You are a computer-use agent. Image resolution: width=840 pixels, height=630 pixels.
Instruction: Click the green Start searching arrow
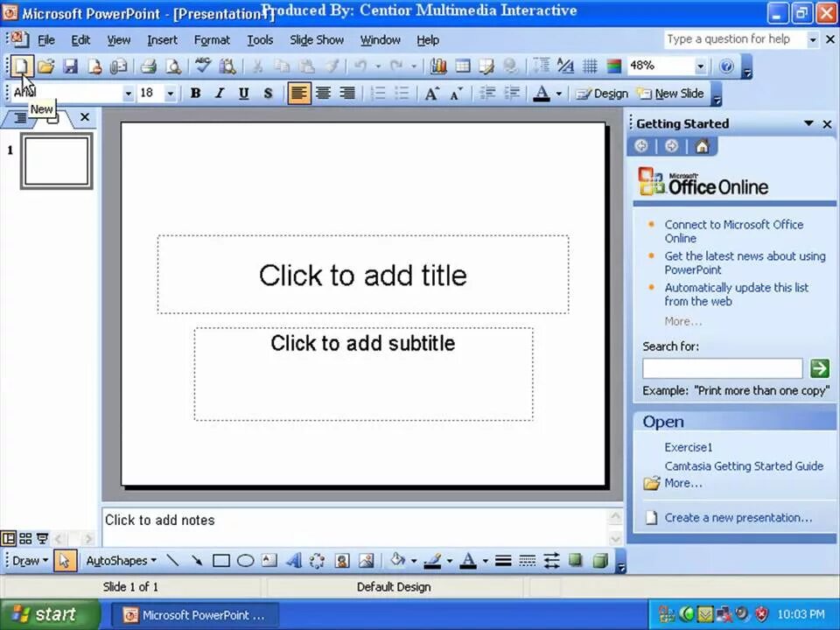coord(820,368)
